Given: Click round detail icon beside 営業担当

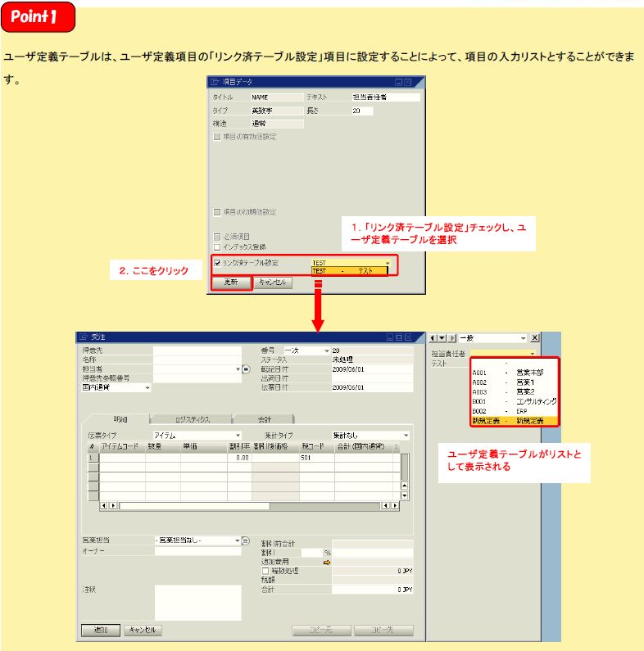Looking at the screenshot, I should pyautogui.click(x=245, y=540).
